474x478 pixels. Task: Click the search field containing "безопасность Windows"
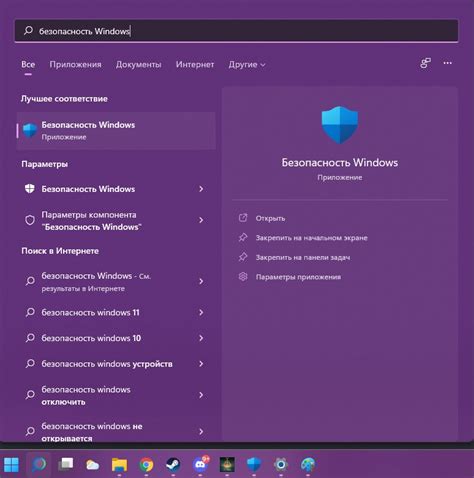pyautogui.click(x=236, y=31)
